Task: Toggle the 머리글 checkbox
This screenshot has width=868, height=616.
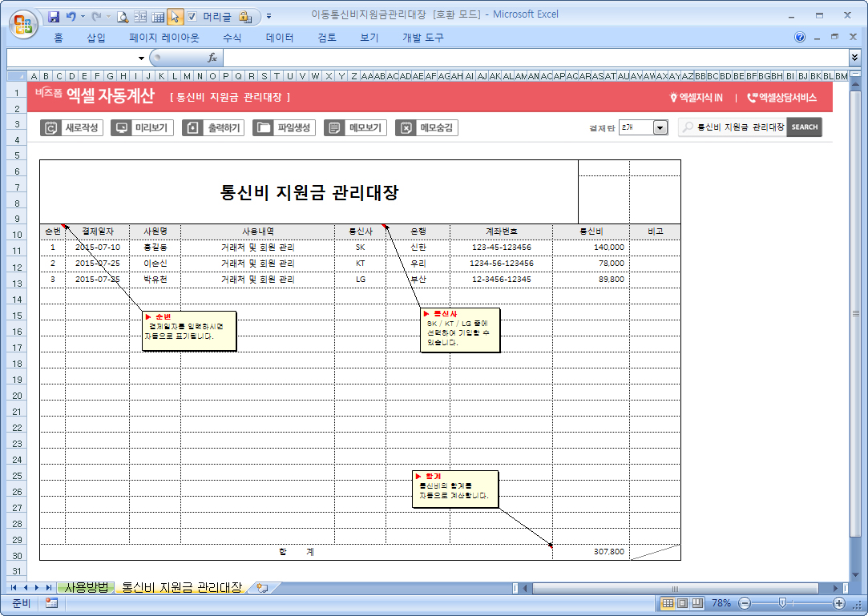Action: pos(192,17)
